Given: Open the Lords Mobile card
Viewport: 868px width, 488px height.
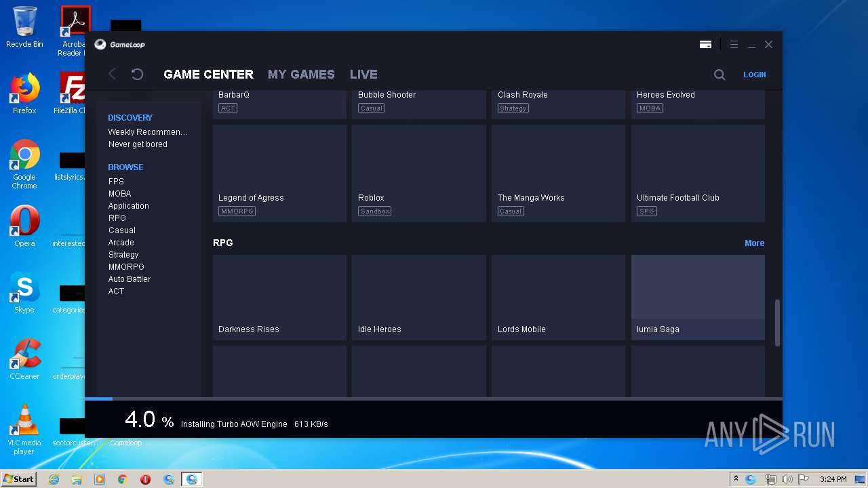Looking at the screenshot, I should (x=558, y=298).
